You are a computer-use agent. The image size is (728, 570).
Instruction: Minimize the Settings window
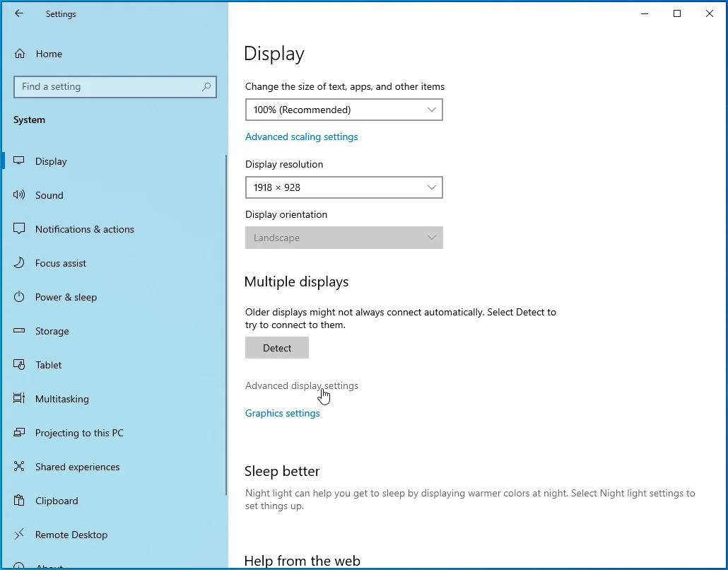click(645, 13)
